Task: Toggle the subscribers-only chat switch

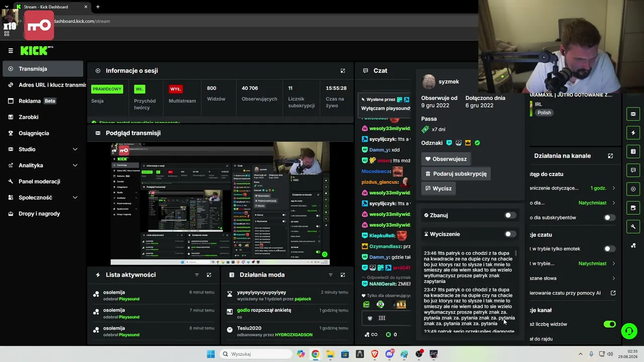Action: coord(609,218)
